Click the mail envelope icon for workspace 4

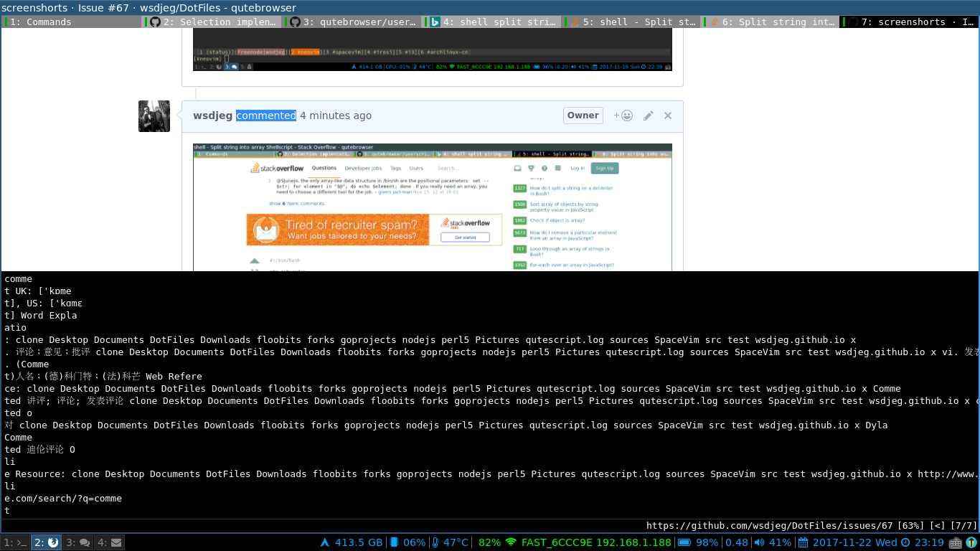[116, 542]
